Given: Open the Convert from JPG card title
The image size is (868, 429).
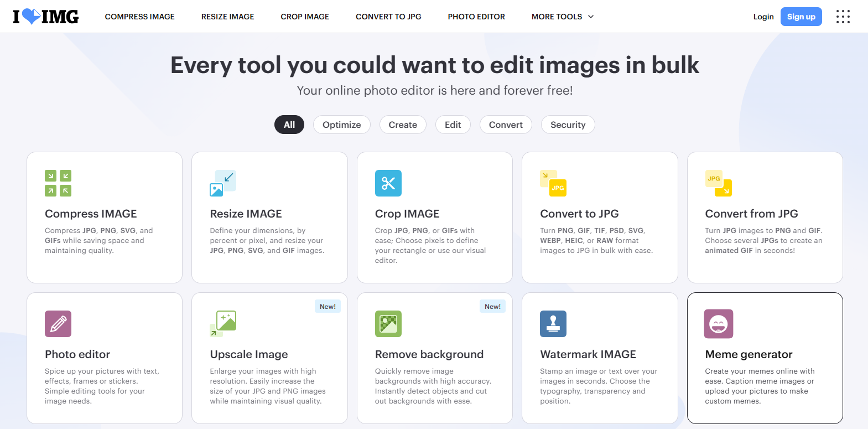Looking at the screenshot, I should pos(751,214).
